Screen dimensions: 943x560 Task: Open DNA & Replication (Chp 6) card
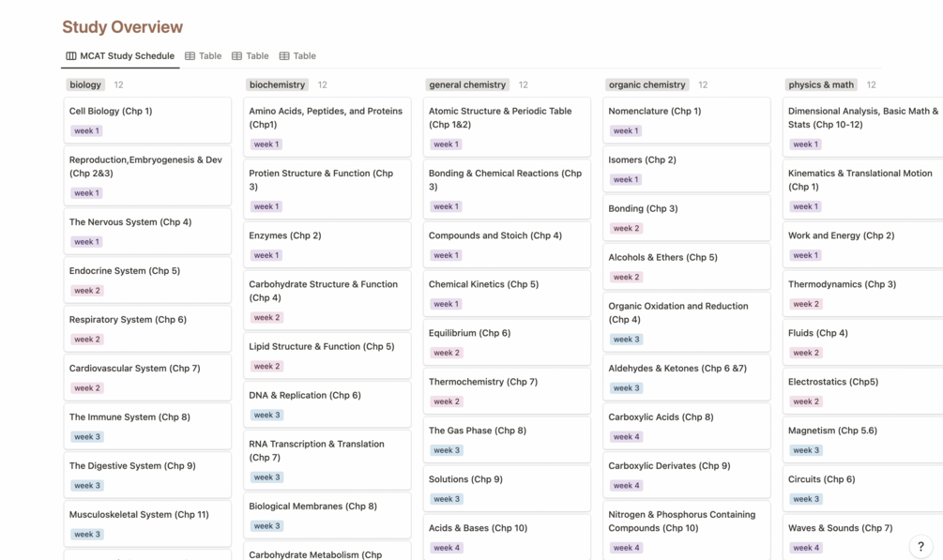point(327,405)
